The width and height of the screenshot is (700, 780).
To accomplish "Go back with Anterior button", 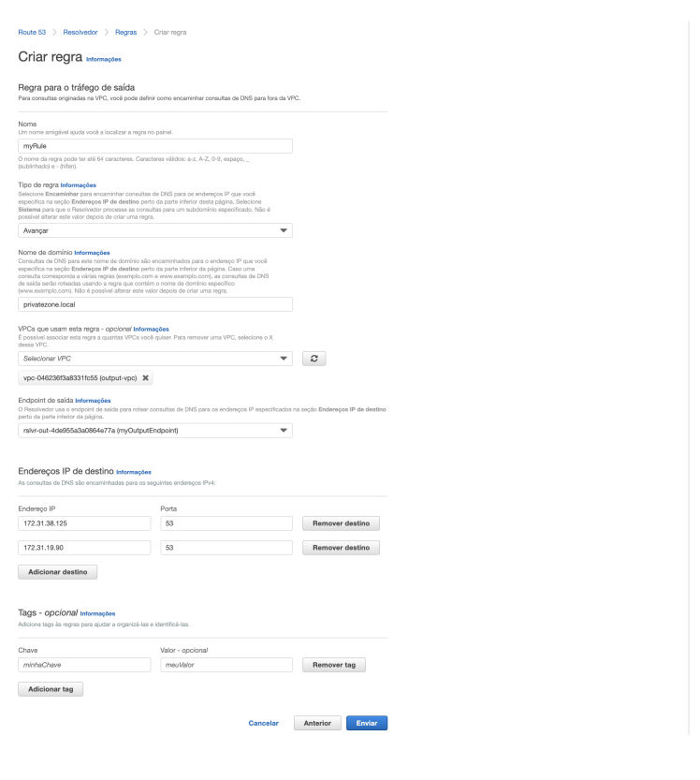I will pos(316,723).
